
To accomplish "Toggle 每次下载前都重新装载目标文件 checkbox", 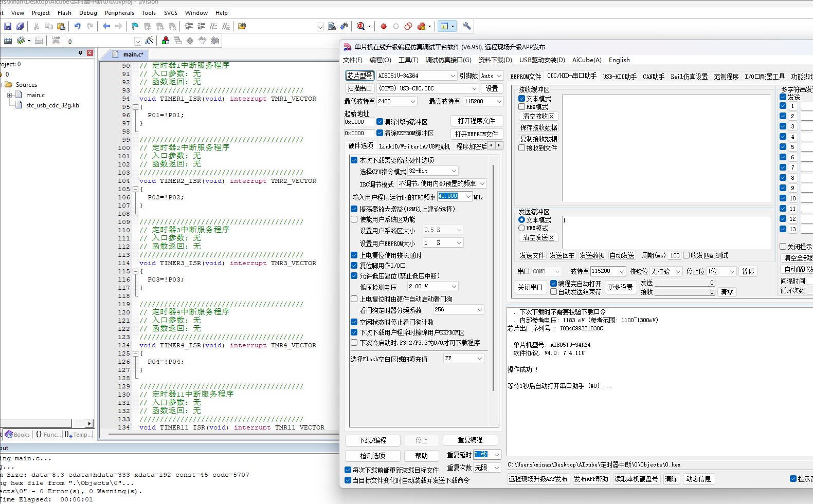I will click(348, 470).
